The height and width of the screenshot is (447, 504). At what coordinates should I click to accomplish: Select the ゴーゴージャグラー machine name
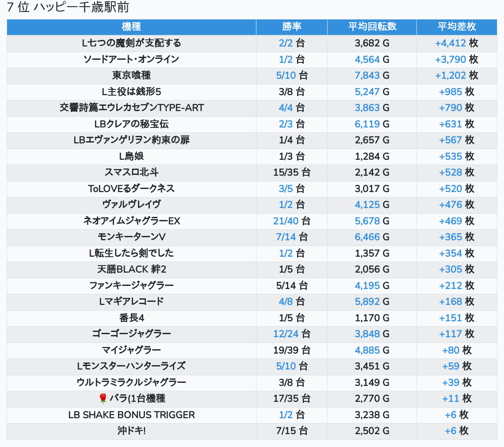point(131,334)
